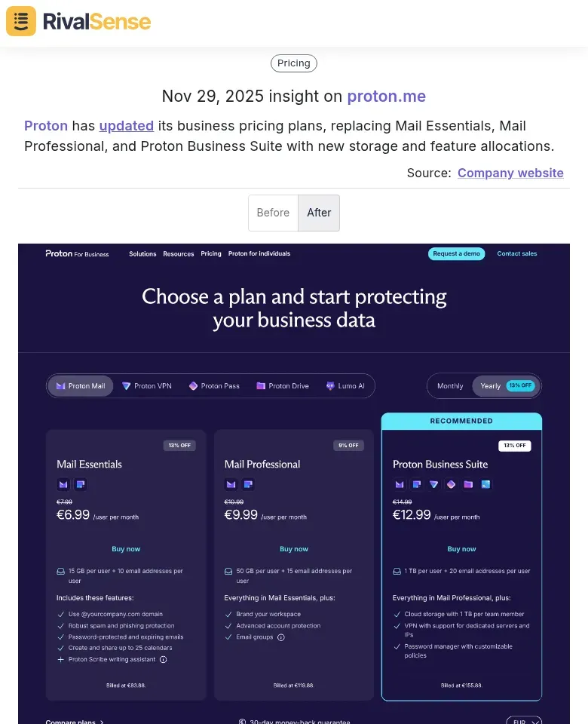Switch to Proton VPN pricing tab
Screen dimensions: 588x724
tap(147, 385)
